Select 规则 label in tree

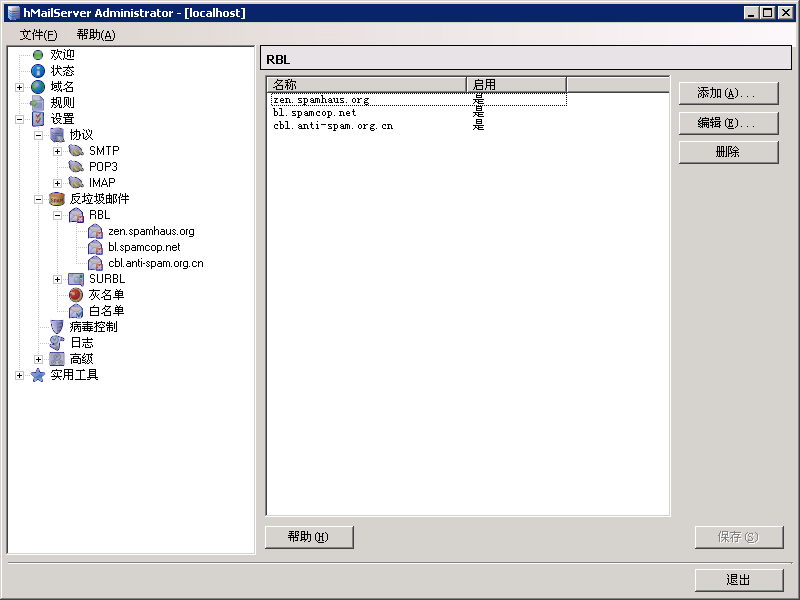(62, 103)
